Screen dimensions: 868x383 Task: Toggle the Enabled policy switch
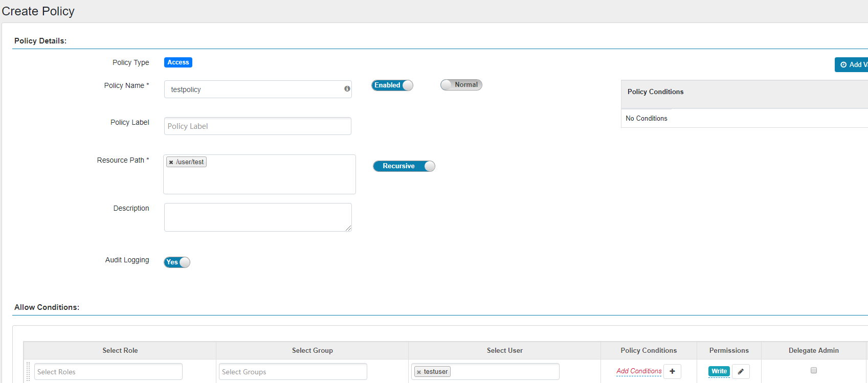pos(392,85)
